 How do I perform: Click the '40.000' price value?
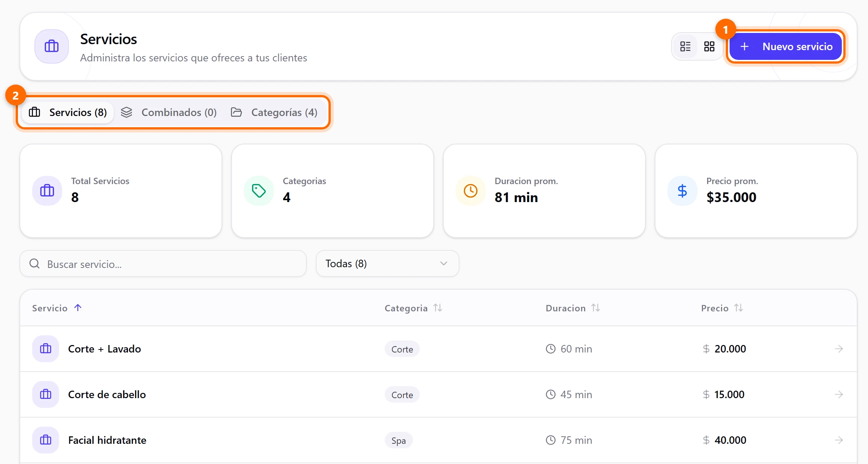(730, 440)
